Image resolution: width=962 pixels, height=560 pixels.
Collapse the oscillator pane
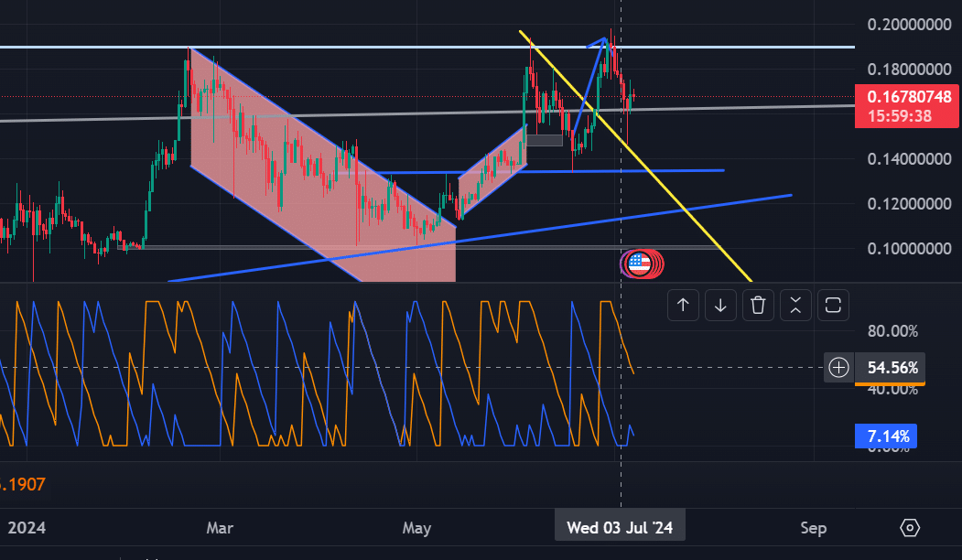795,306
